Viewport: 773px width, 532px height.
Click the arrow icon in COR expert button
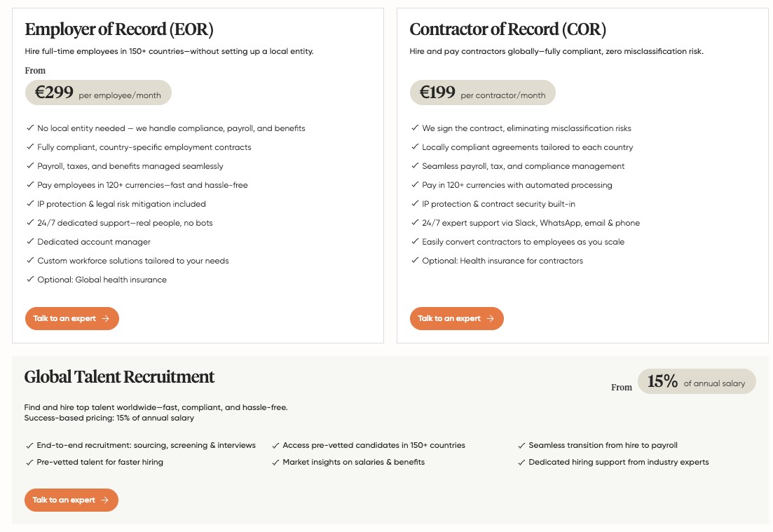pyautogui.click(x=490, y=318)
